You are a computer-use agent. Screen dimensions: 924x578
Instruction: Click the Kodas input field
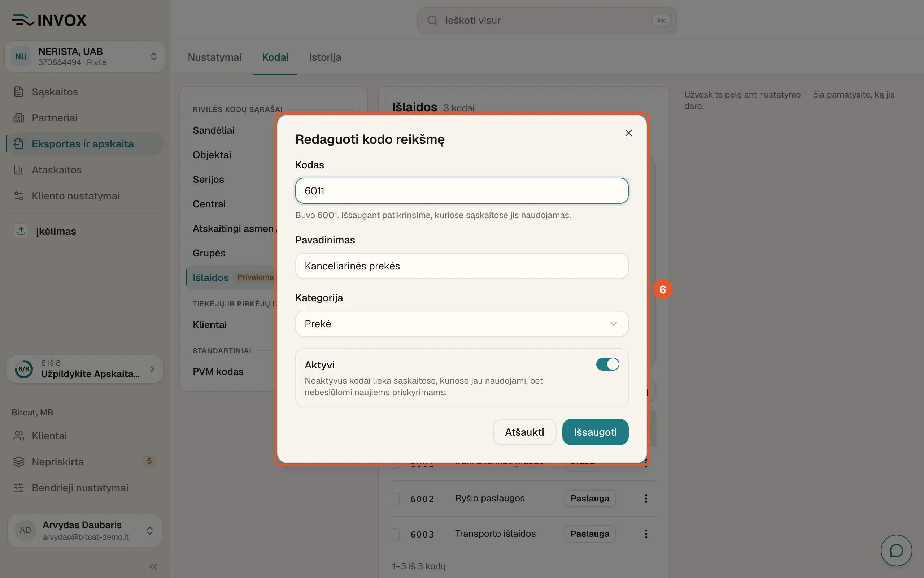(x=462, y=191)
